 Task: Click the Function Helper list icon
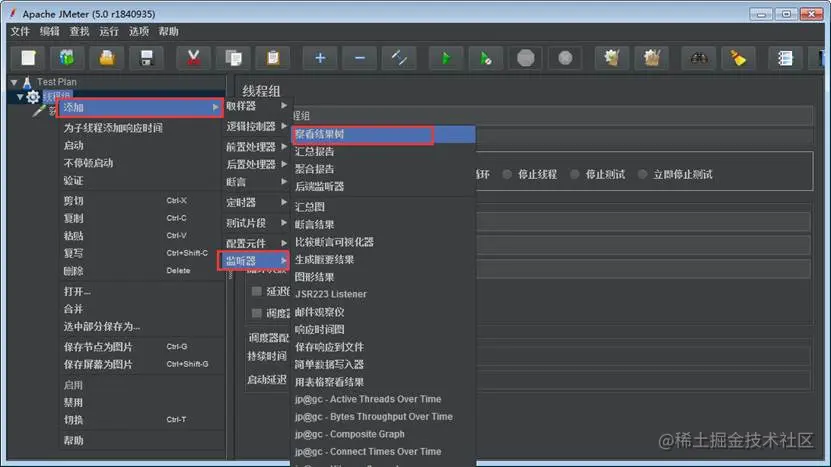785,58
